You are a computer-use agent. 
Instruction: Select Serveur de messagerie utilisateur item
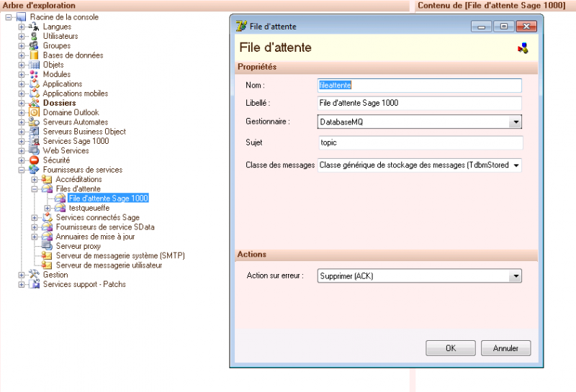[109, 265]
